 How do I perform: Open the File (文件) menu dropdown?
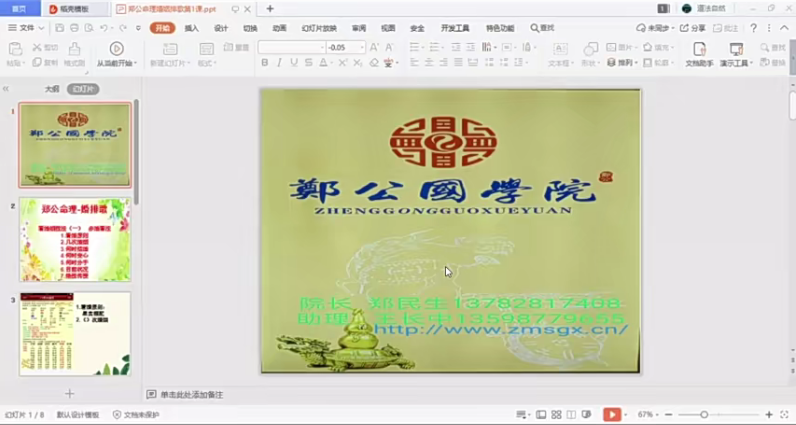point(26,28)
